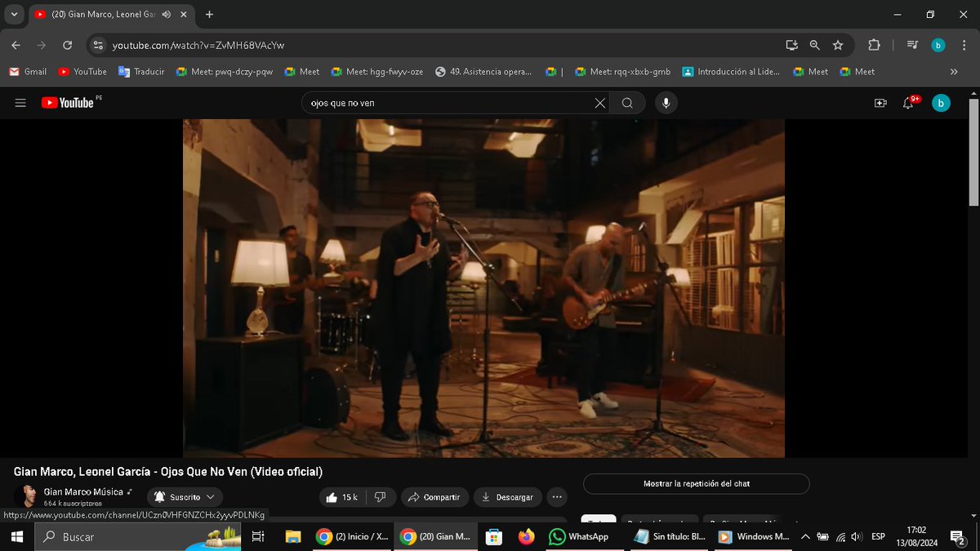Bookmark this page with the star

click(838, 46)
